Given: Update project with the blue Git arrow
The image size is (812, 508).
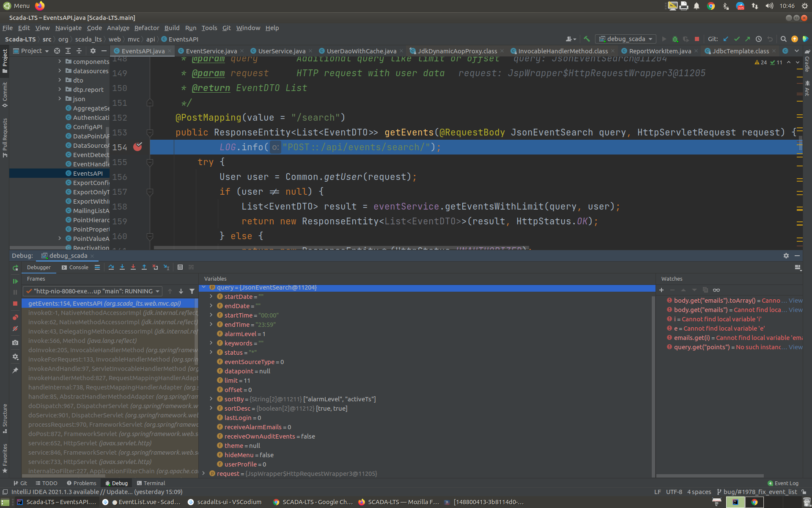Looking at the screenshot, I should (726, 39).
